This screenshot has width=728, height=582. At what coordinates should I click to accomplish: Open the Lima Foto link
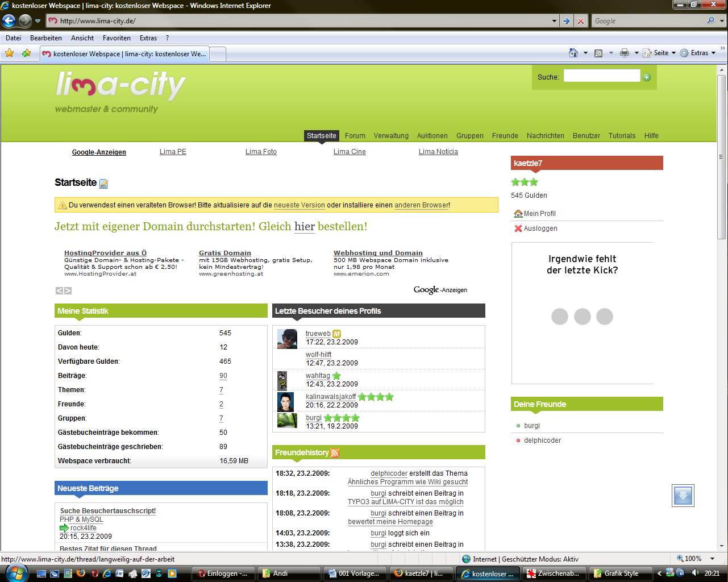[x=261, y=152]
